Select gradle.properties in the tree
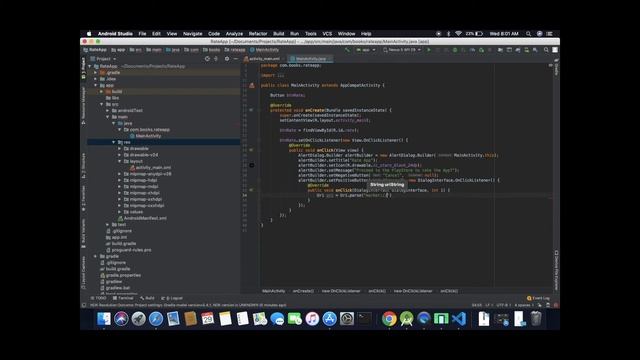Viewport: 640px width, 360px height. (123, 276)
